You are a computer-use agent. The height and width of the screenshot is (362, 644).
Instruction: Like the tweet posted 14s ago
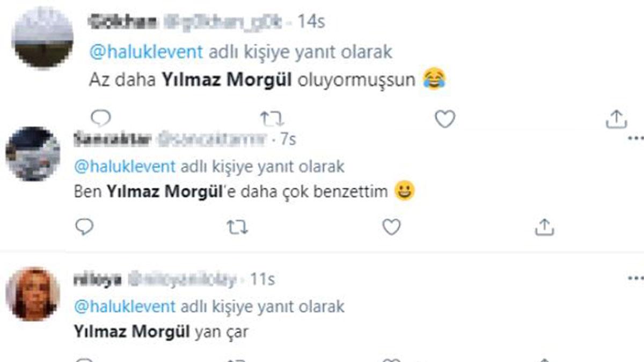tap(444, 119)
